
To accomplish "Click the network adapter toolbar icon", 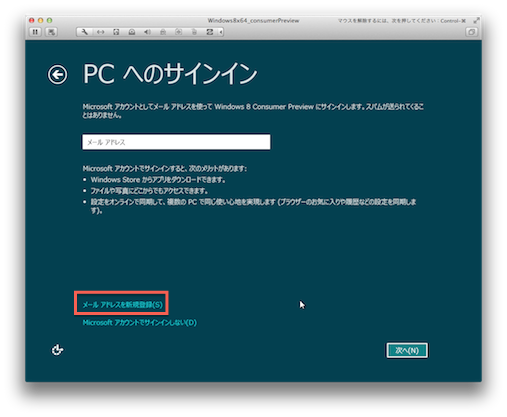I will pos(100,32).
